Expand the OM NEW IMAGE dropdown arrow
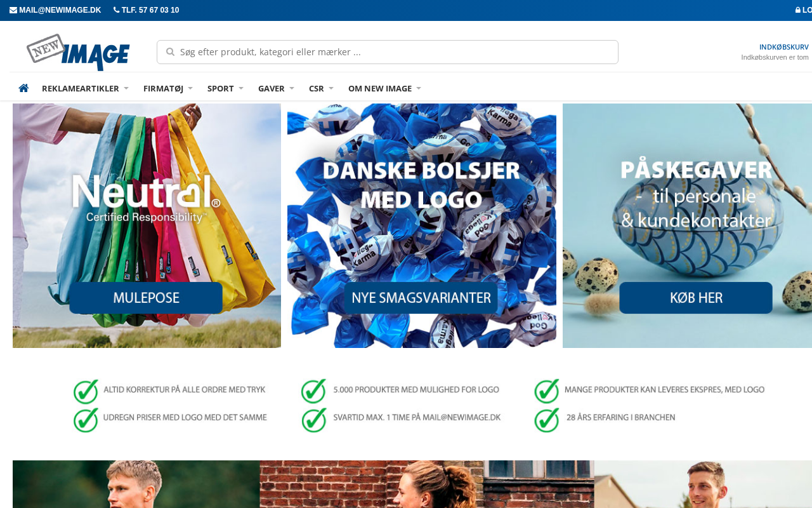This screenshot has height=508, width=812. point(419,88)
